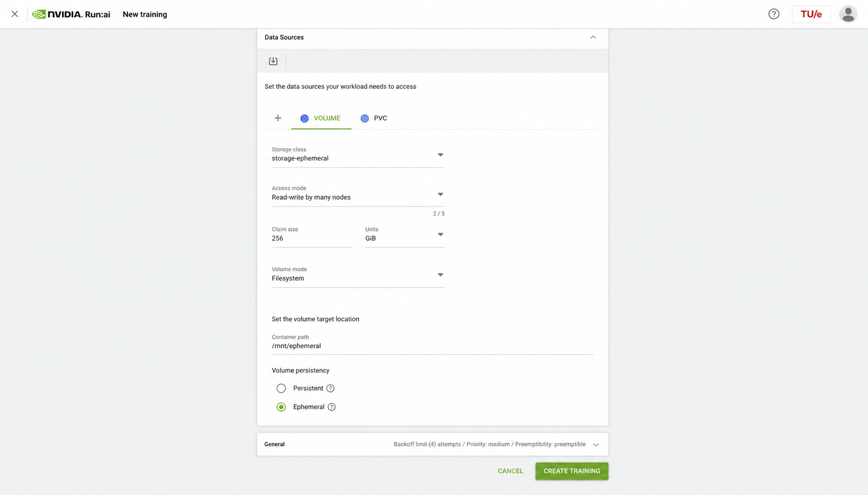This screenshot has height=495, width=868.
Task: Switch to the VOLUME tab
Action: pos(321,118)
